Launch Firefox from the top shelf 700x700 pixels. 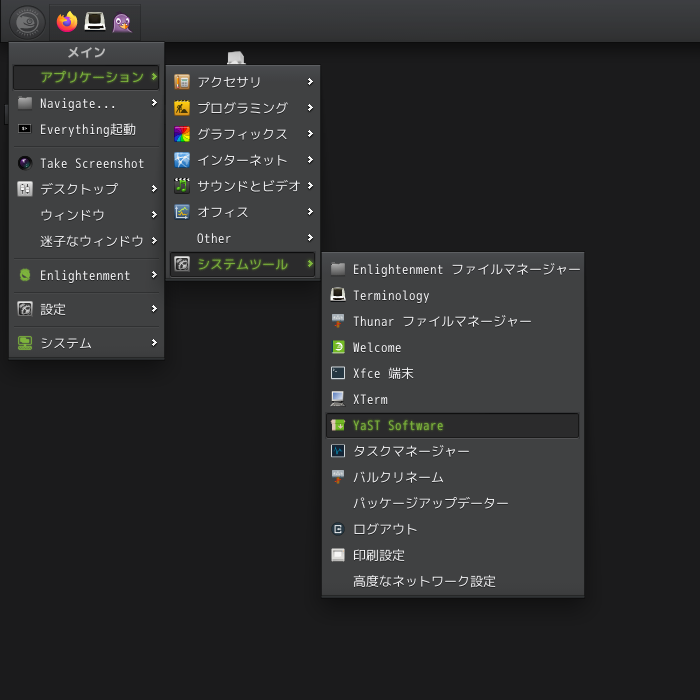tap(67, 22)
